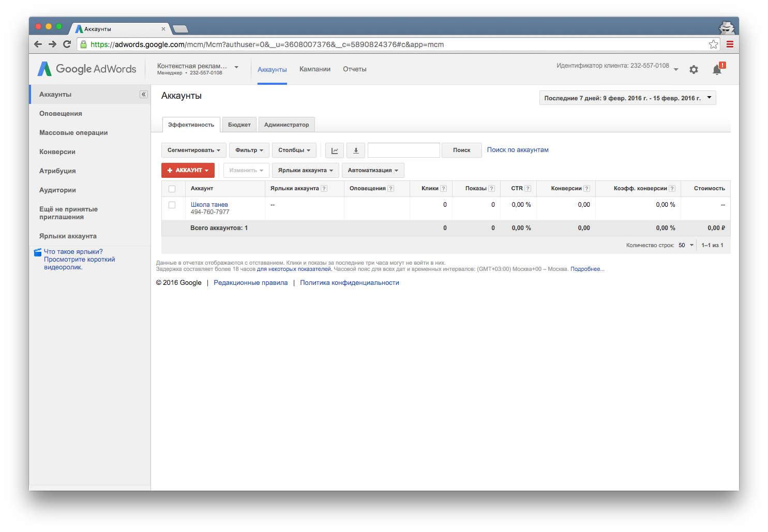
Task: Check the Школа танев row checkbox
Action: [x=172, y=205]
